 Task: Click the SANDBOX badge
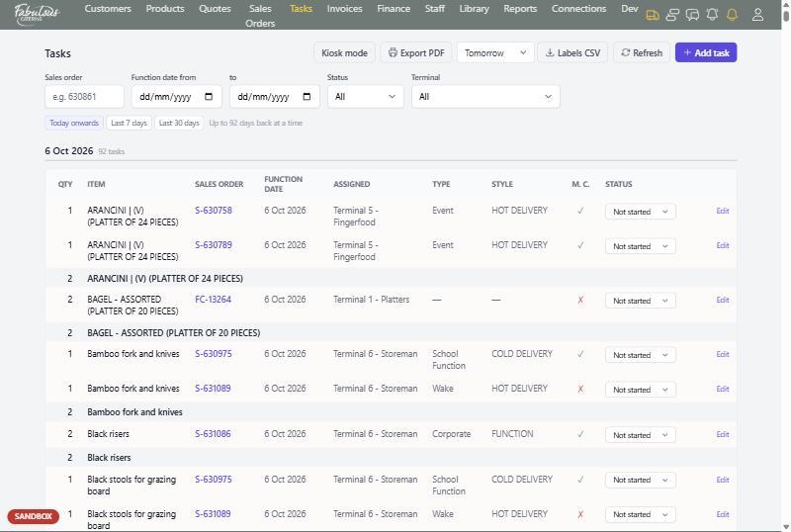34,516
